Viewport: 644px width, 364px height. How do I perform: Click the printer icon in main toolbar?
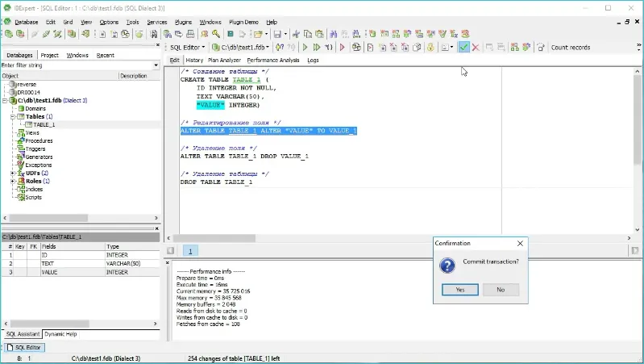(190, 34)
